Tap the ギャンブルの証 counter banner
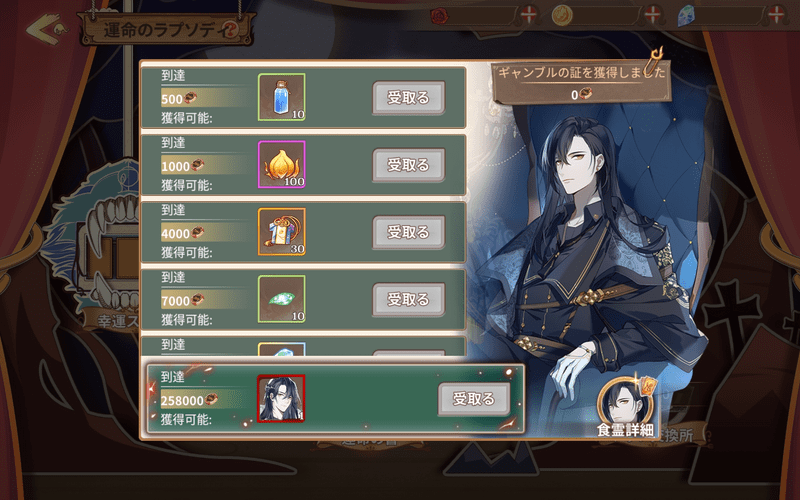The height and width of the screenshot is (500, 800). (x=581, y=83)
